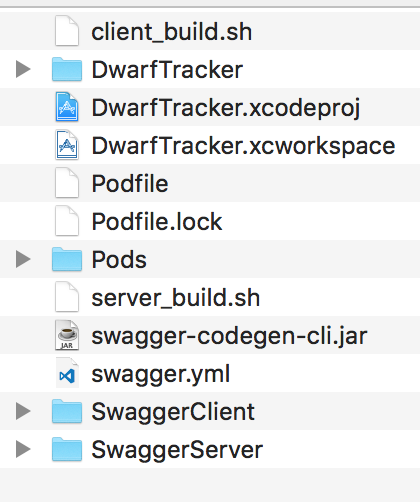Click the SwaggerClient folder icon
Screen dimensions: 420x502
67,411
